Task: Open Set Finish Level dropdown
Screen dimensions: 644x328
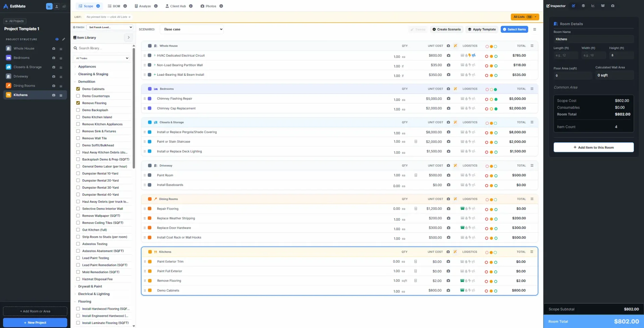Action: click(x=110, y=27)
